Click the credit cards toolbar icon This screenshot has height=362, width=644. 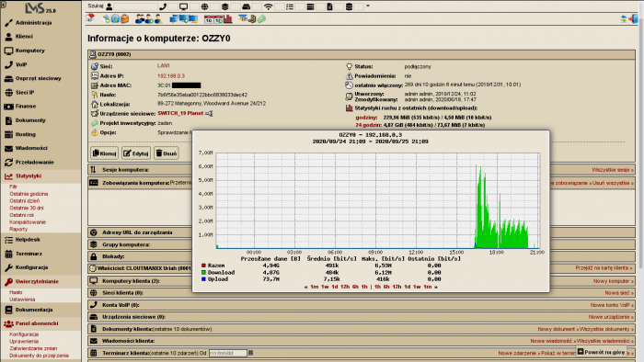pos(243,18)
